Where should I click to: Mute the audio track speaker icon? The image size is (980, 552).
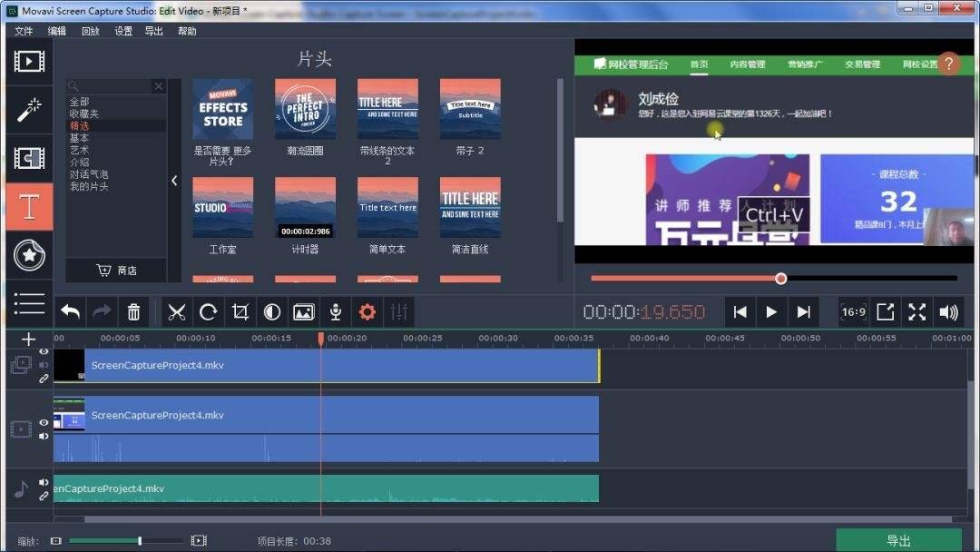point(44,482)
